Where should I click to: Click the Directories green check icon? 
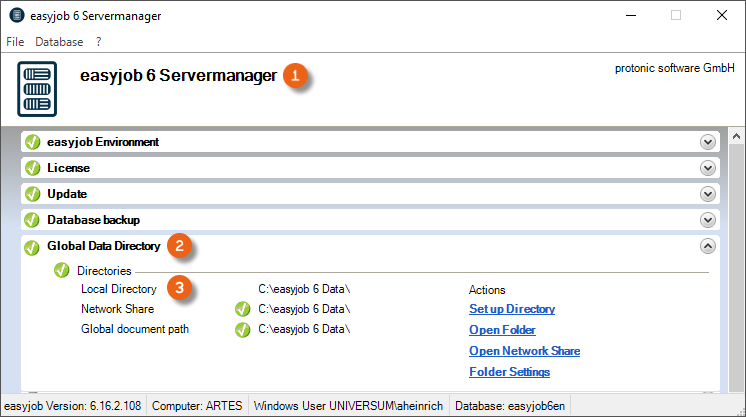(x=61, y=271)
